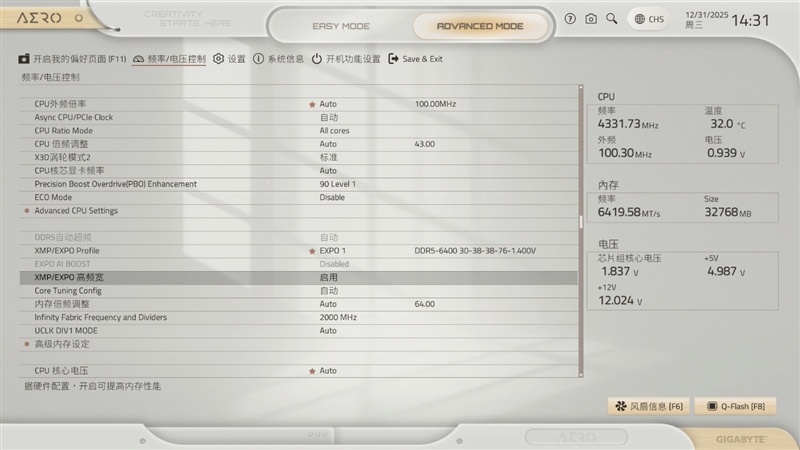Click the 43.00 ratio value
The image size is (800, 450).
[424, 144]
